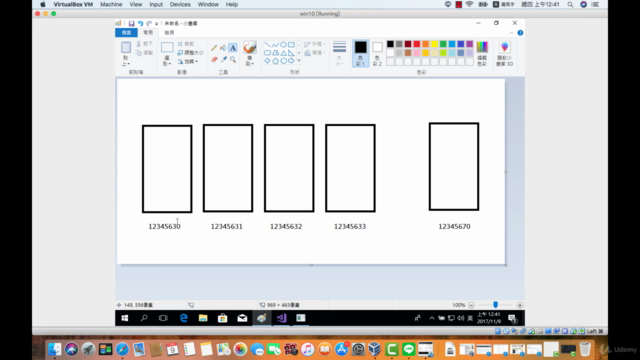The width and height of the screenshot is (640, 360).
Task: Open the shape Fill dropdown
Action: 315,53
